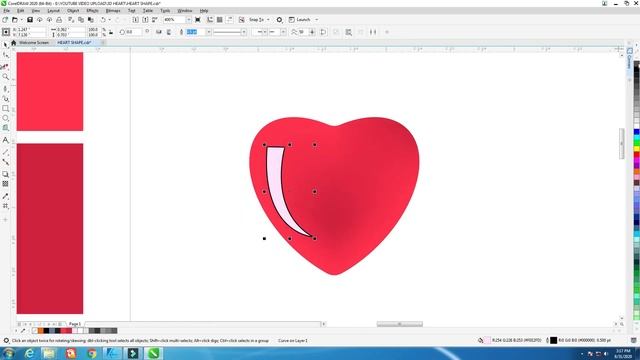Click the Paste icon in the toolbar
The width and height of the screenshot is (640, 360).
pyautogui.click(x=91, y=20)
